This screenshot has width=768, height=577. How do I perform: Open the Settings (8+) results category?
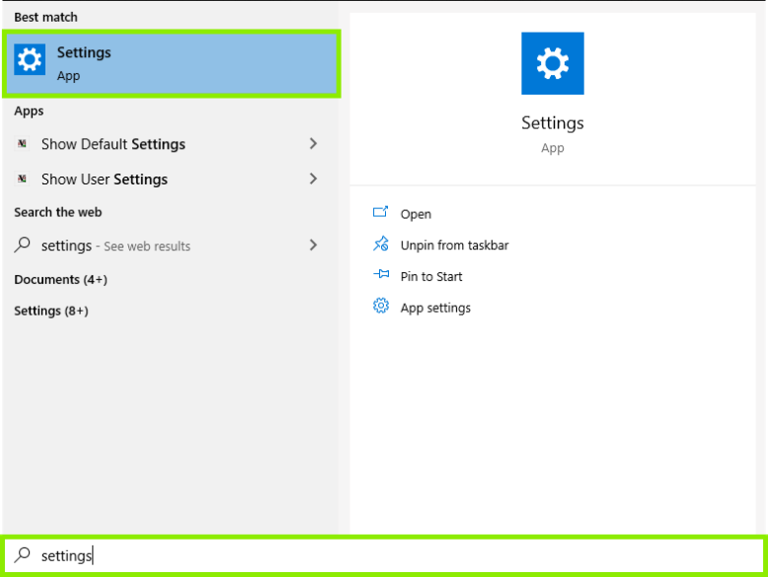pos(51,311)
